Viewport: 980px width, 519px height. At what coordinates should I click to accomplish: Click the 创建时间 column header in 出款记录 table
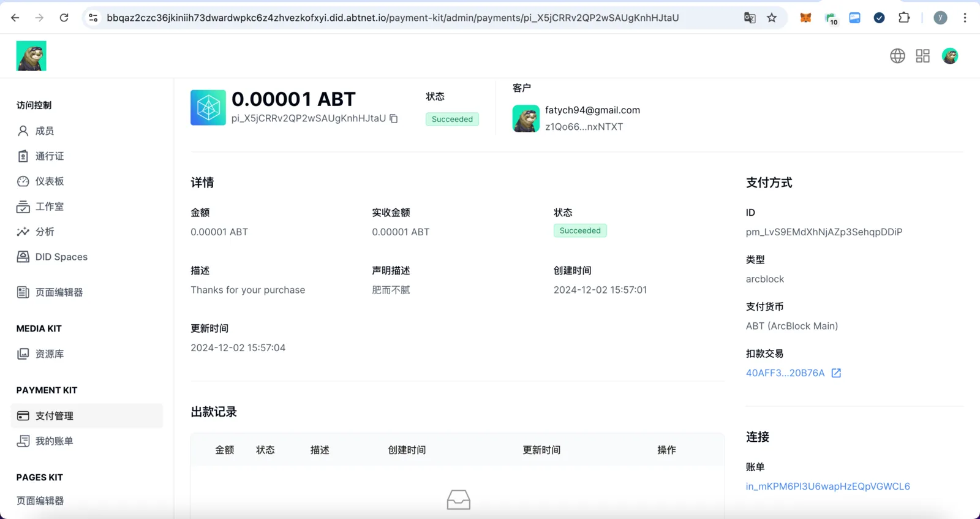pos(407,450)
